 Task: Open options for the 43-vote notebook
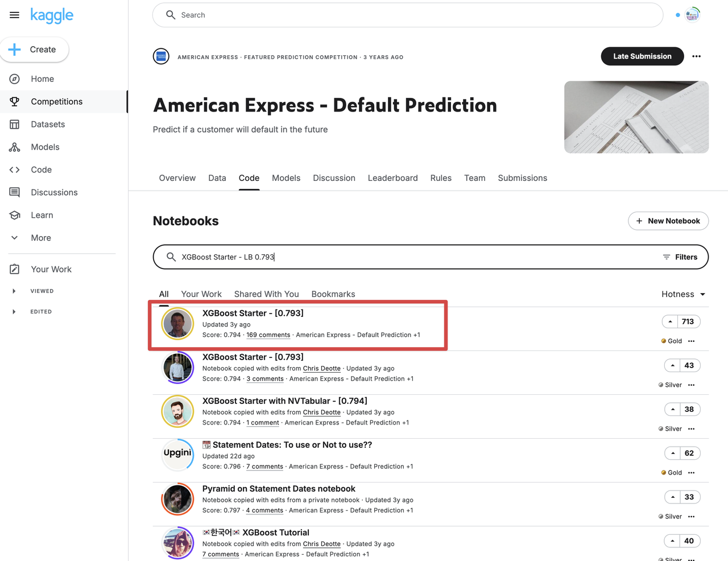pos(691,385)
